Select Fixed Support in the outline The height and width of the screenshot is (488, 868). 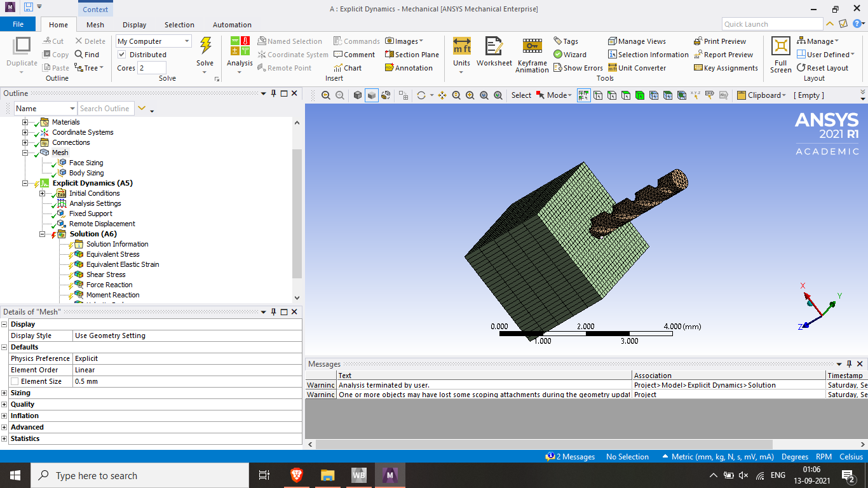pyautogui.click(x=90, y=213)
